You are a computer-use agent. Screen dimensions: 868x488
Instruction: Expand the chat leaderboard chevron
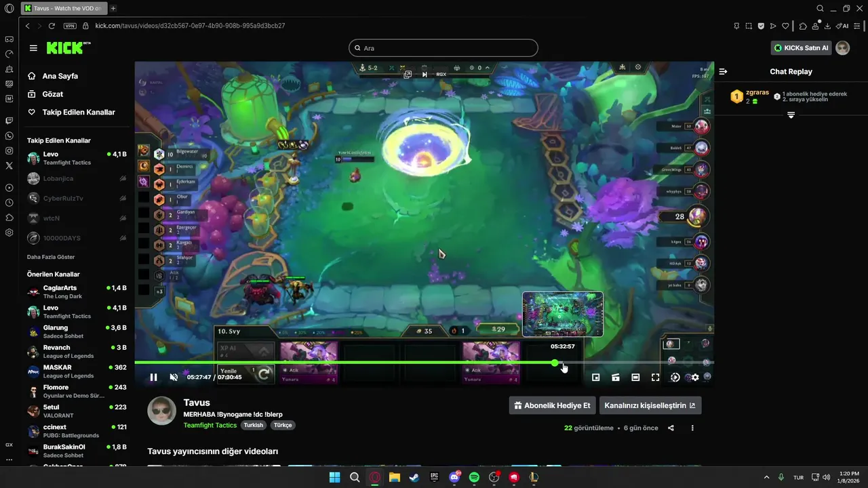pyautogui.click(x=791, y=115)
